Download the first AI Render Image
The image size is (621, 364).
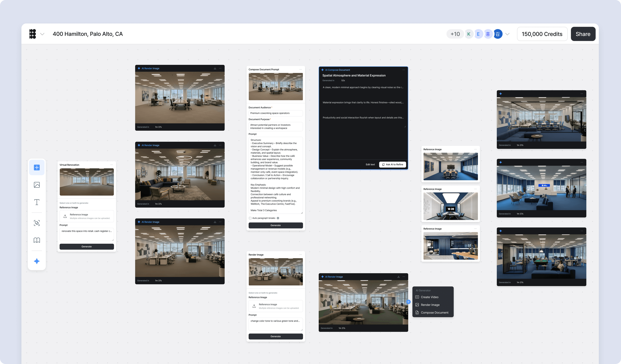click(x=215, y=69)
